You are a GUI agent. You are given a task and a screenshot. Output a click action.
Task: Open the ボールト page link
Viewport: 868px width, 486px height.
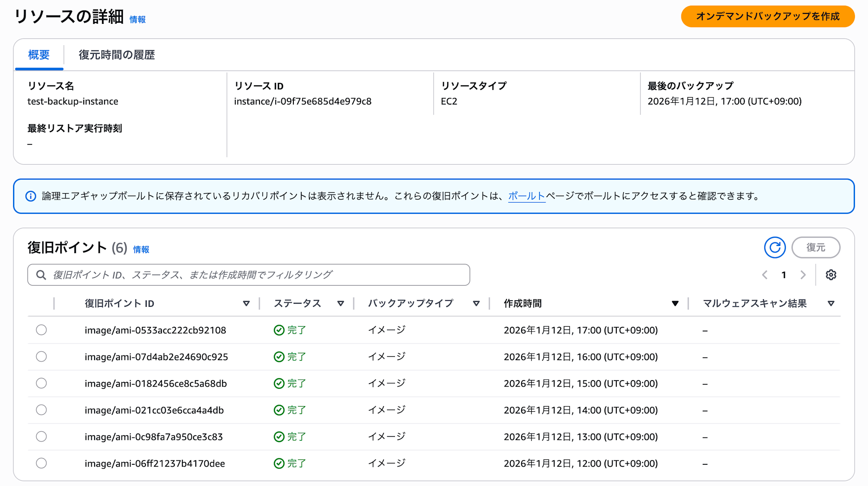coord(526,196)
